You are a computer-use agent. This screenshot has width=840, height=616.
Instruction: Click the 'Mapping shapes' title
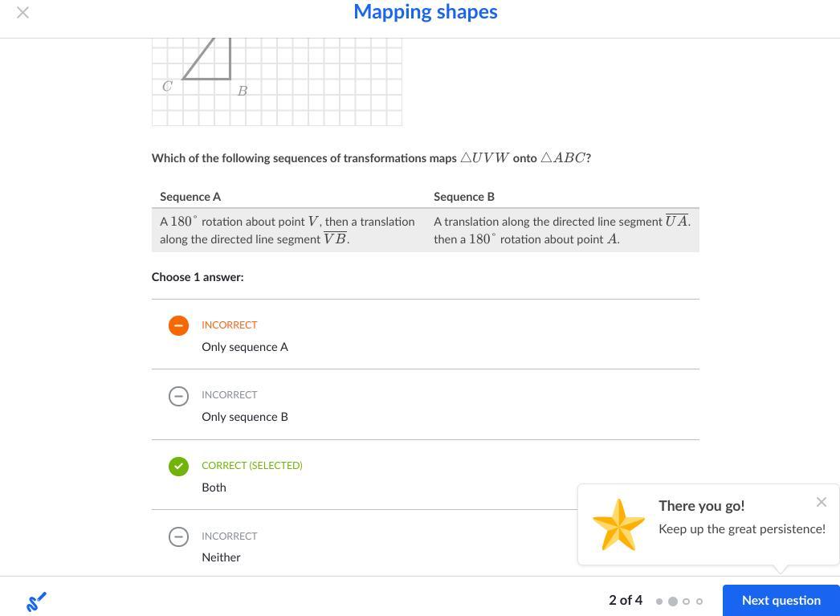point(425,12)
